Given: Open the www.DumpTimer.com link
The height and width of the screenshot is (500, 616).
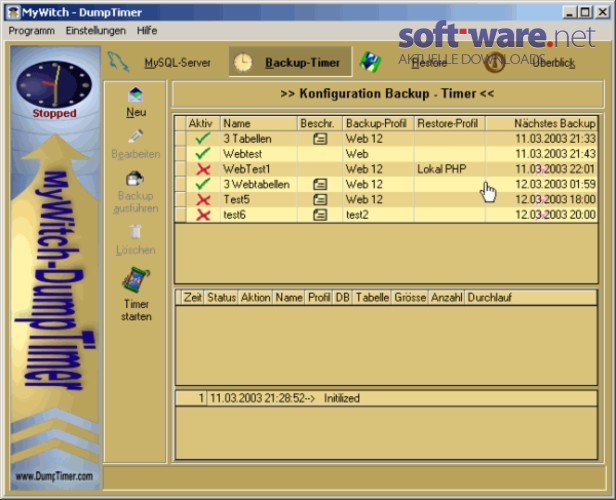Looking at the screenshot, I should tap(54, 476).
